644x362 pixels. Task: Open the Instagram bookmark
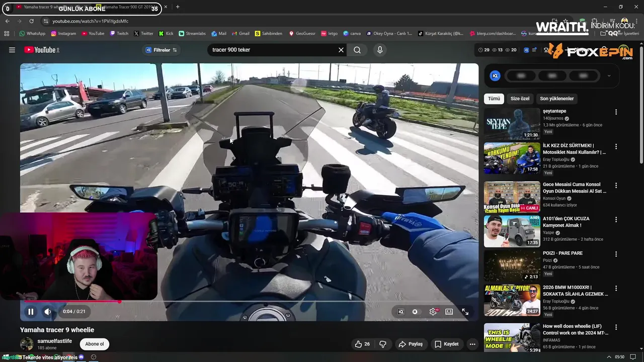pos(63,34)
